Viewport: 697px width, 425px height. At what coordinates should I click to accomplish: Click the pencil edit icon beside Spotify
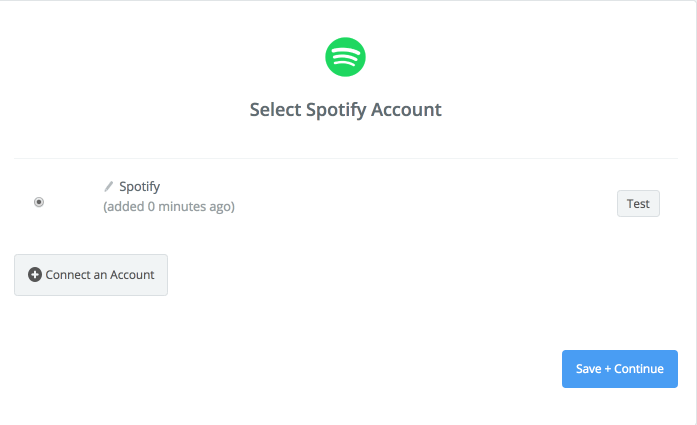click(108, 187)
